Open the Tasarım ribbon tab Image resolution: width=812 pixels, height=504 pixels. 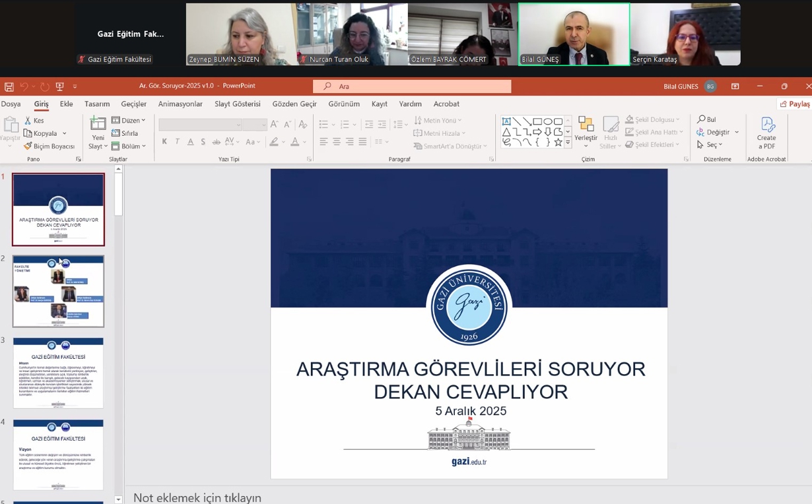97,104
